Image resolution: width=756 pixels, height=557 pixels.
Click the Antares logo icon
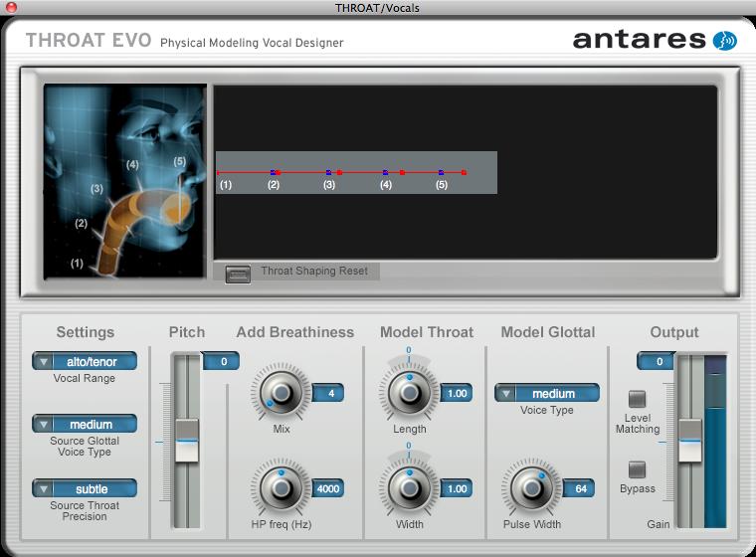tap(724, 41)
